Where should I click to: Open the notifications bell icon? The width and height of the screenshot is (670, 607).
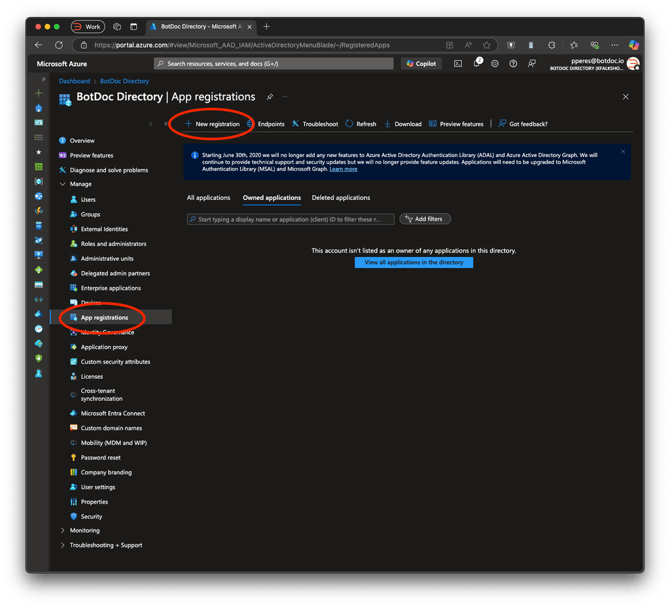[477, 63]
